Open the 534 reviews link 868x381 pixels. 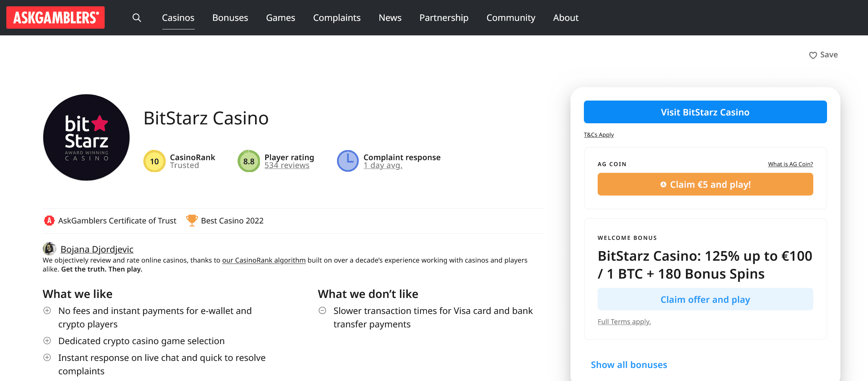click(x=287, y=166)
